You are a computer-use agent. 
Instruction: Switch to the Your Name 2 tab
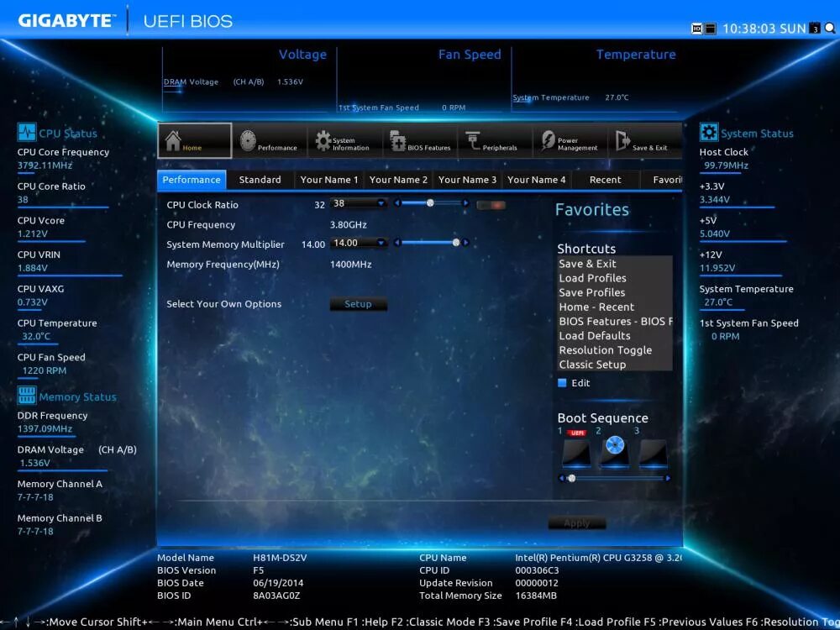[398, 180]
